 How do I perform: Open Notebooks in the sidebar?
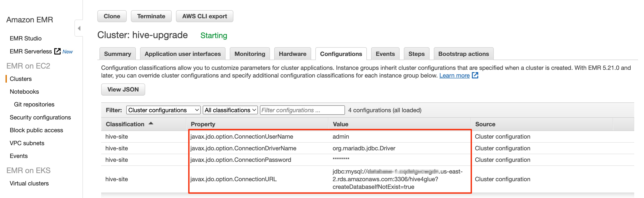click(x=24, y=92)
